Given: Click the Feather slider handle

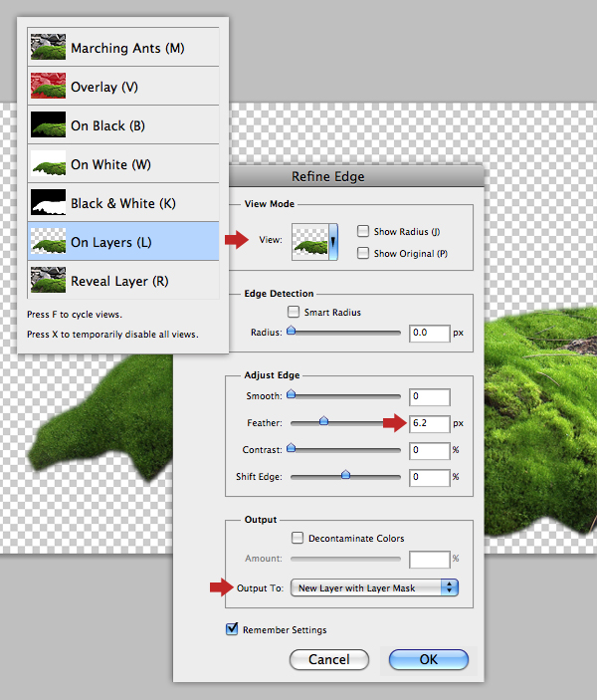Looking at the screenshot, I should click(324, 421).
